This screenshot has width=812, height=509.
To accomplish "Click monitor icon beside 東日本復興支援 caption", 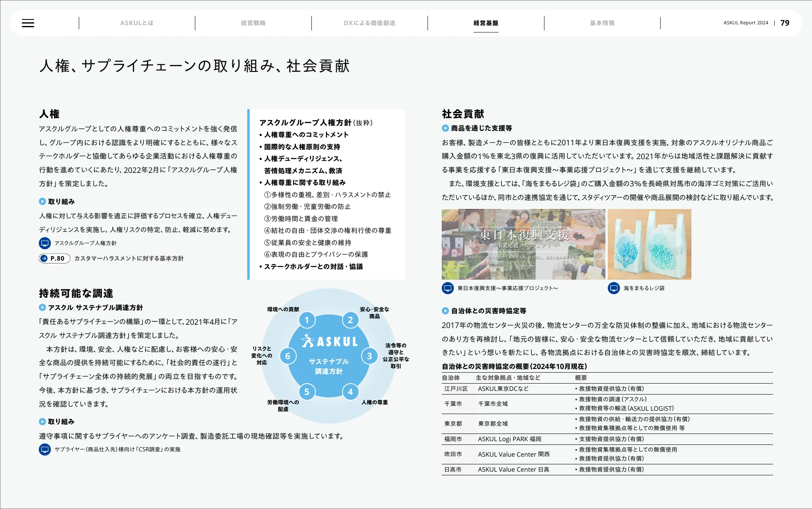I will coord(447,288).
